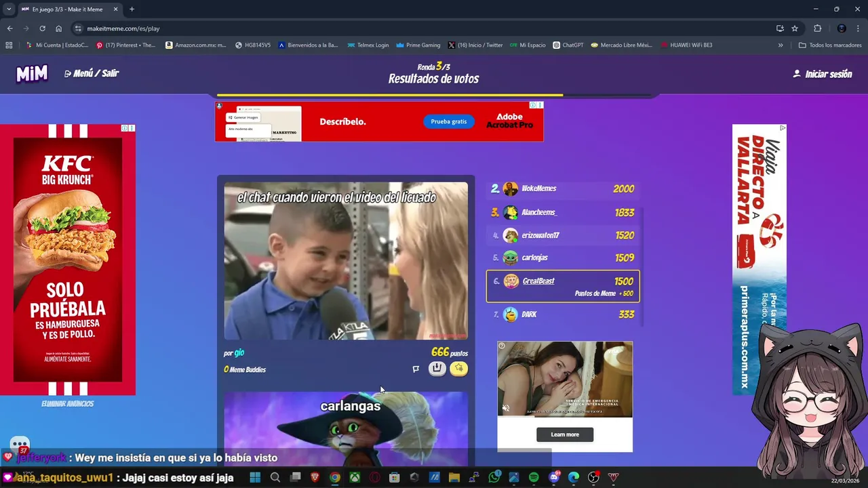The height and width of the screenshot is (488, 868).
Task: Flag the gio meme as inappropriate
Action: [416, 369]
